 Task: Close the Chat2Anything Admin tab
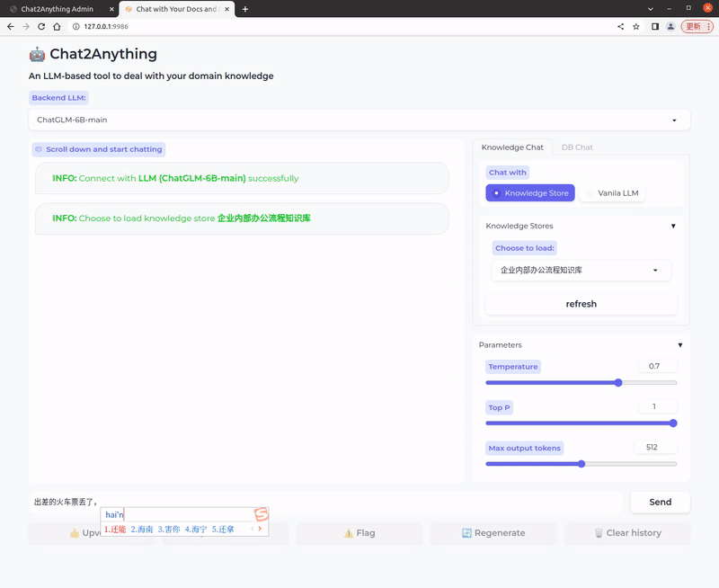point(111,9)
